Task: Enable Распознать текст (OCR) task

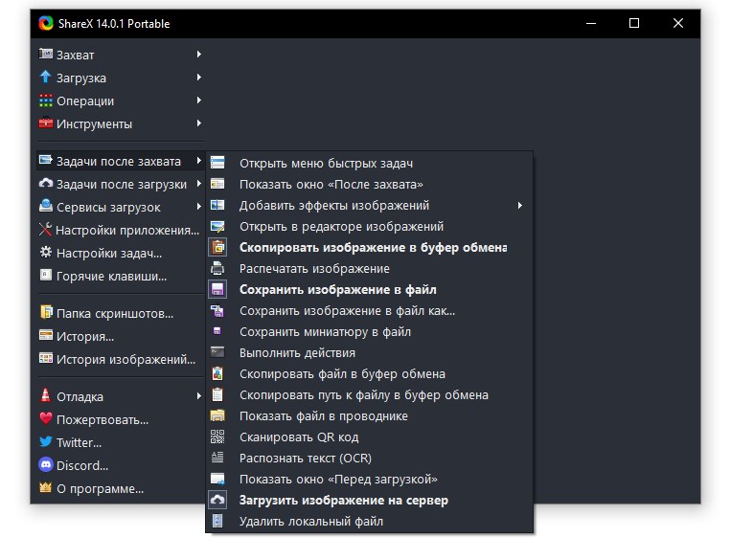Action: tap(370, 458)
